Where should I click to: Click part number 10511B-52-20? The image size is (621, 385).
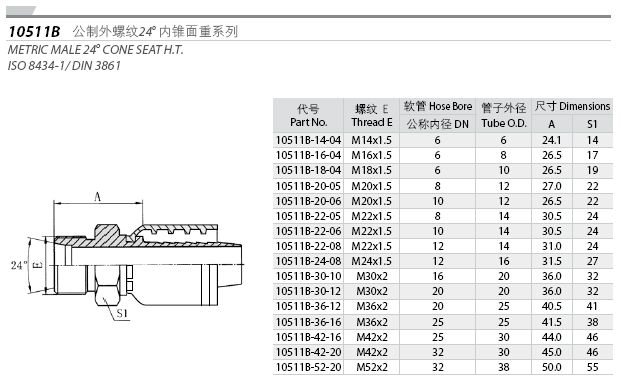coord(309,367)
